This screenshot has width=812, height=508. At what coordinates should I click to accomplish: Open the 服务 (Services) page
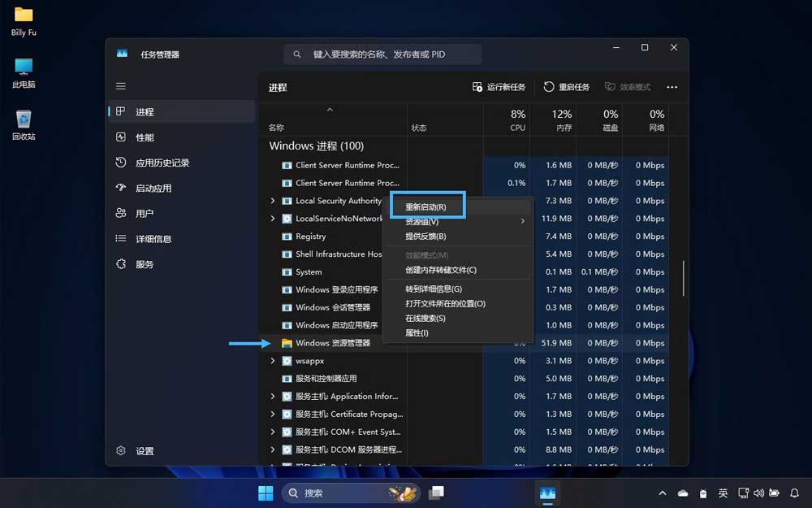146,263
